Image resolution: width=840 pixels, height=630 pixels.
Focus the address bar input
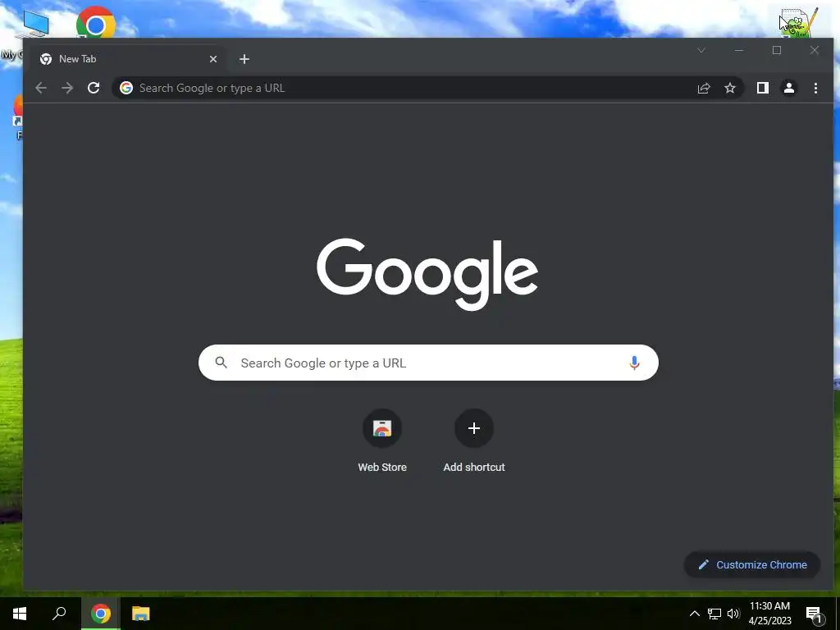coord(413,88)
